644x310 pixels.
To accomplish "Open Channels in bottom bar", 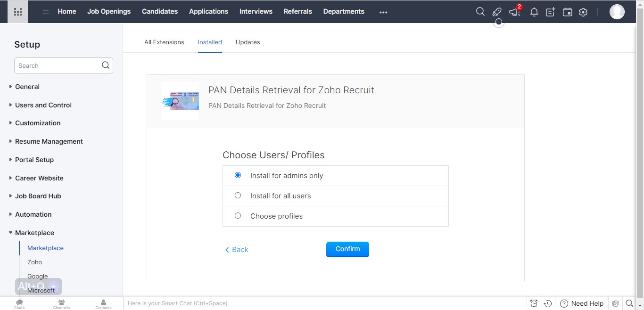I will [61, 304].
